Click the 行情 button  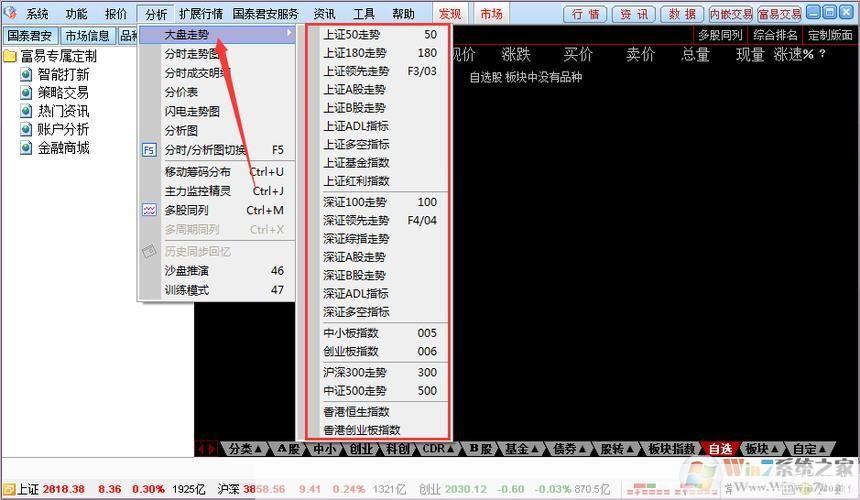(585, 14)
